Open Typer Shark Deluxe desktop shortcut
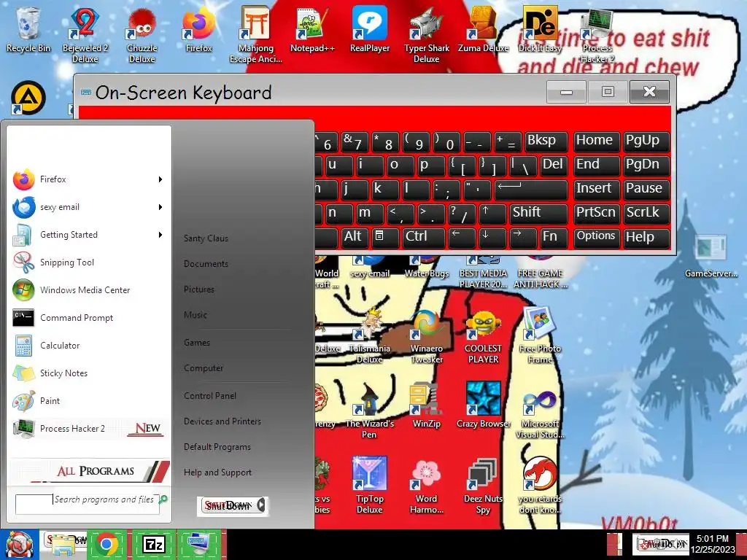 [x=426, y=36]
